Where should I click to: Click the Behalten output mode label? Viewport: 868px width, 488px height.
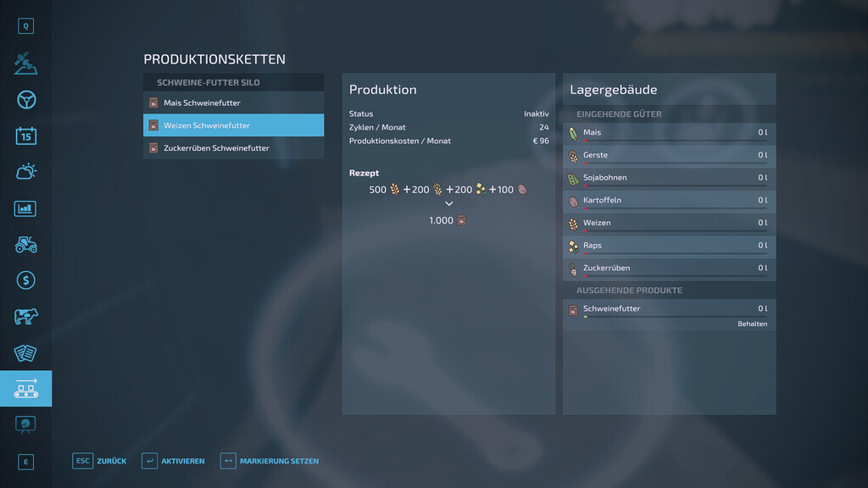(753, 324)
